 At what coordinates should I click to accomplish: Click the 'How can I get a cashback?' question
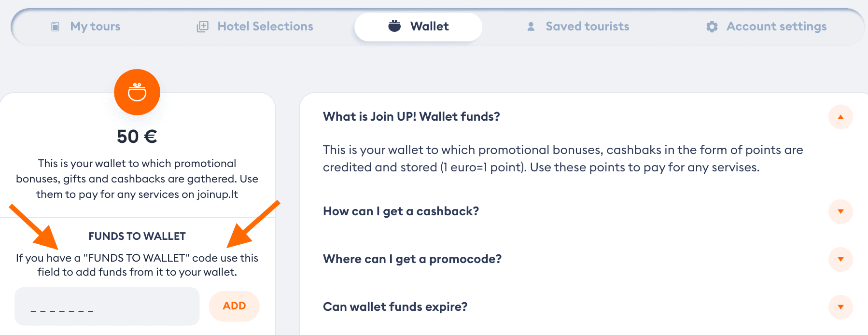click(401, 211)
